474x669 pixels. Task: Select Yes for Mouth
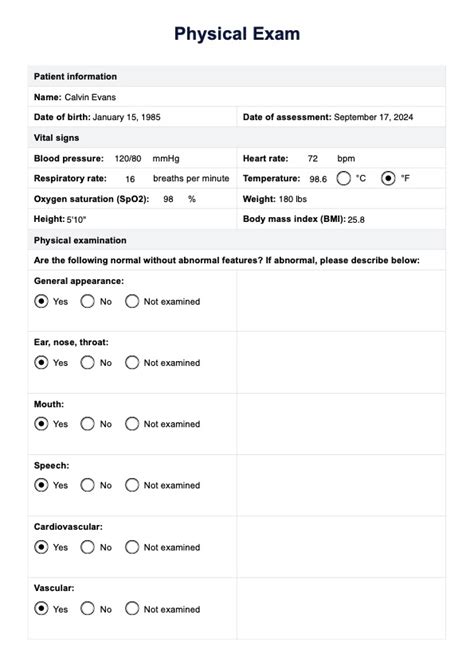click(41, 424)
